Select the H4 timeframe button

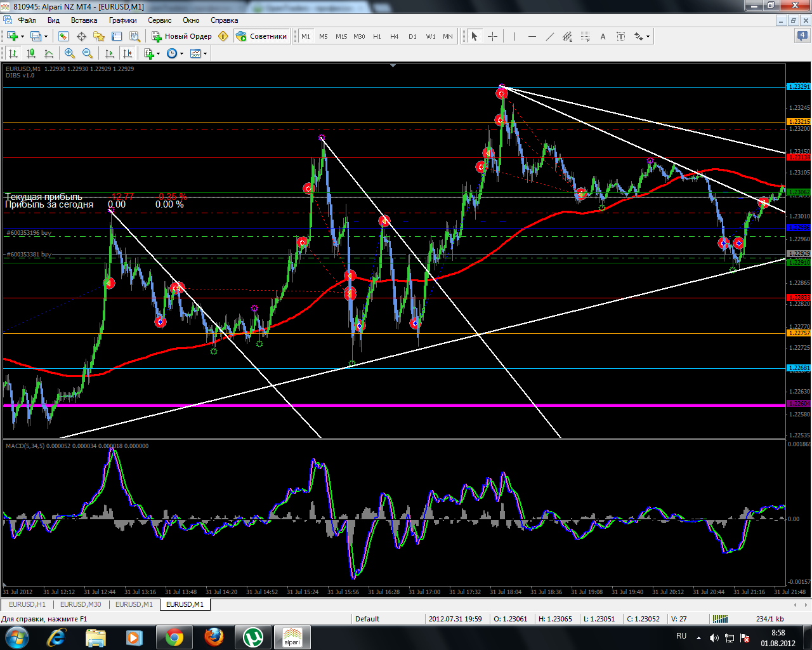[395, 36]
